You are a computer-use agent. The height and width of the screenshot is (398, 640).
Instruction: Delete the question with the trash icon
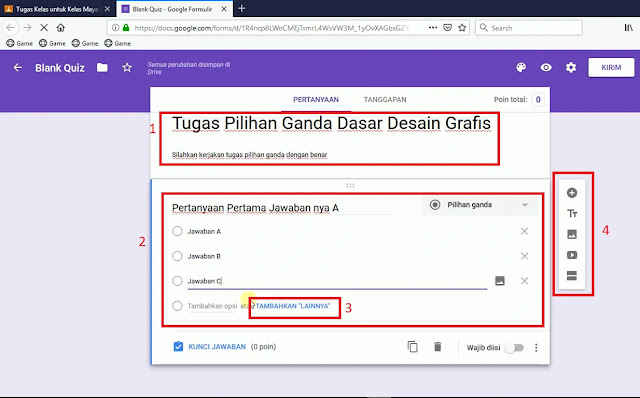click(x=438, y=347)
